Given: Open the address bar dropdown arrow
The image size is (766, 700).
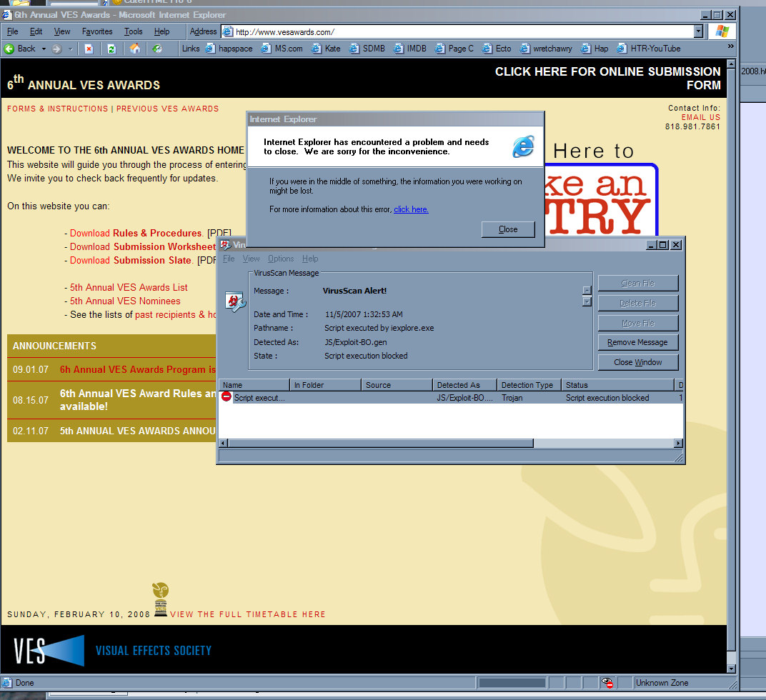Looking at the screenshot, I should point(698,31).
